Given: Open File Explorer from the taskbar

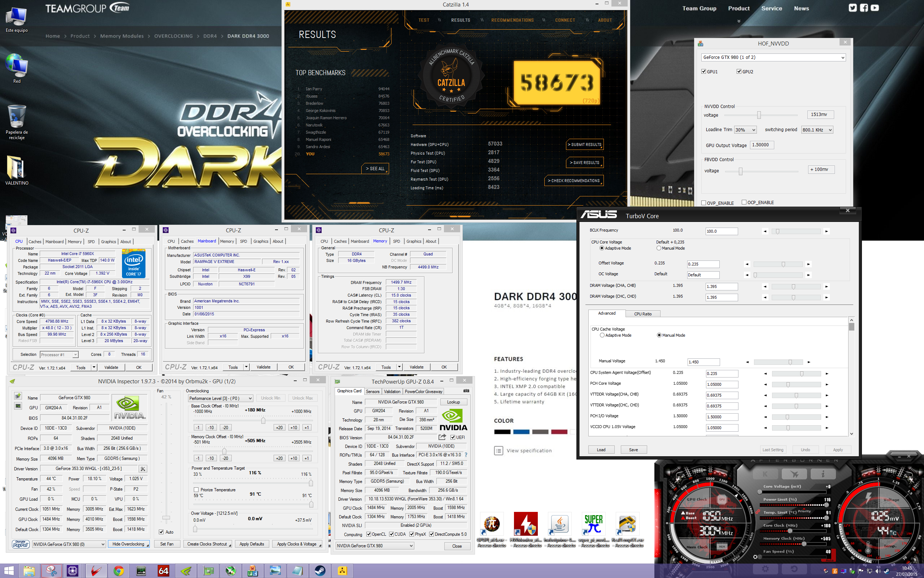Looking at the screenshot, I should 29,571.
